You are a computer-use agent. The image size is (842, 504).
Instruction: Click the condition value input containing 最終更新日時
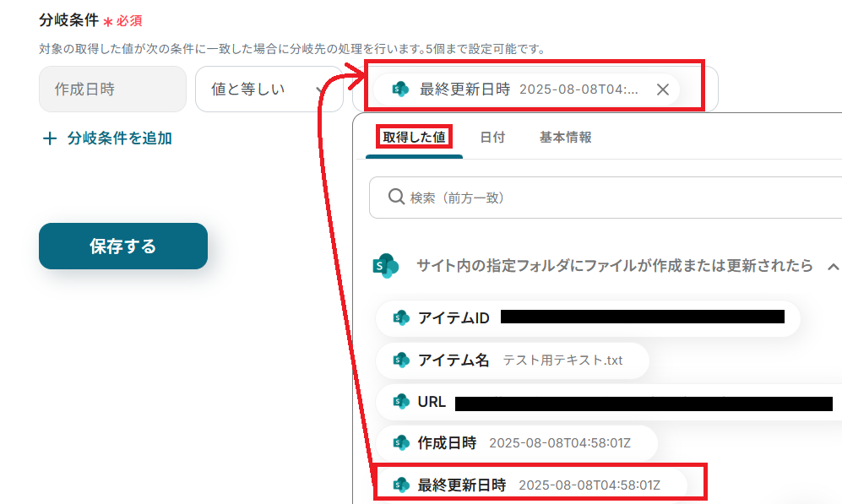535,89
